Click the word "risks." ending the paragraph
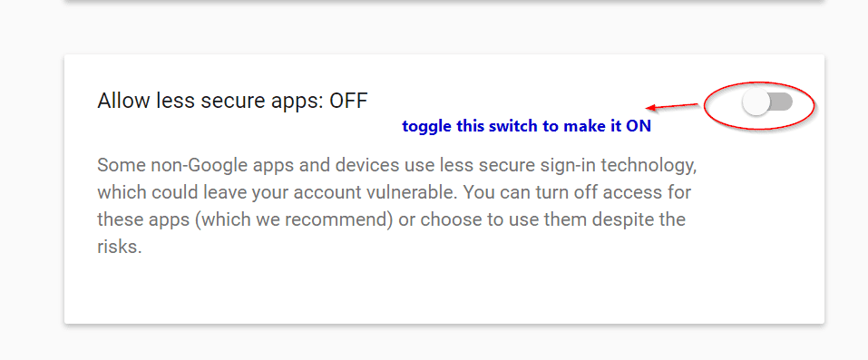Viewport: 868px width, 360px height. 120,247
